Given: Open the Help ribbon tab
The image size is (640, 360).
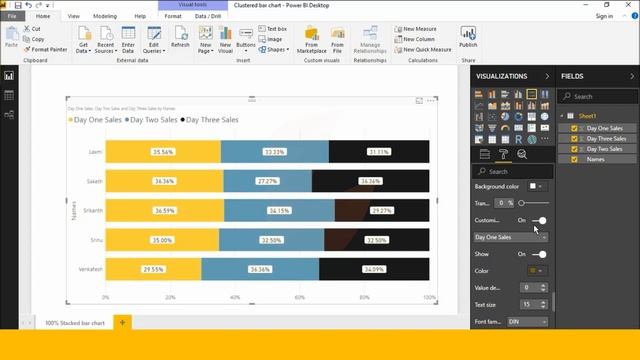Looking at the screenshot, I should 140,16.
